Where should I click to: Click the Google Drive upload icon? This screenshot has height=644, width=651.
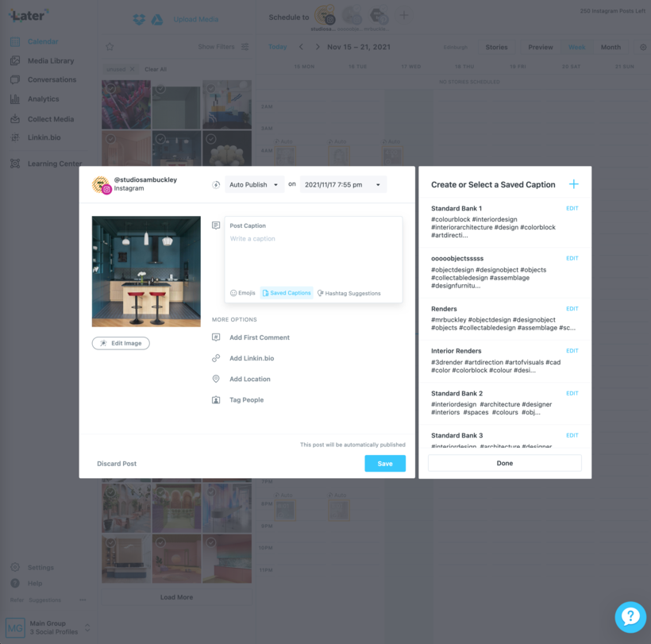click(x=157, y=19)
